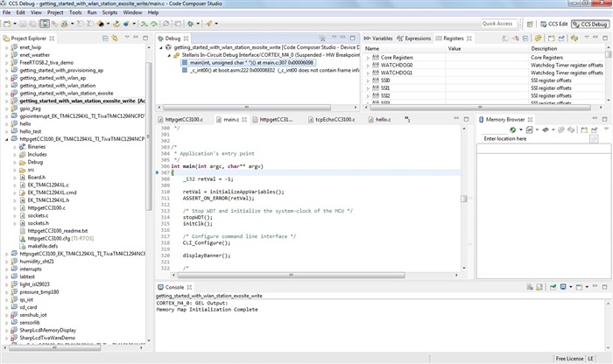Click the Pin Memory Browser icon
Image resolution: width=613 pixels, height=364 pixels.
595,129
